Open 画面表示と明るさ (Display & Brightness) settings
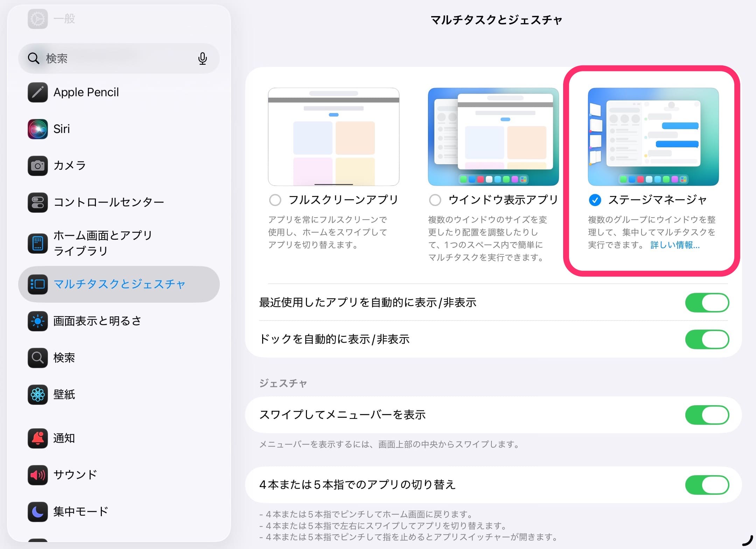 97,321
